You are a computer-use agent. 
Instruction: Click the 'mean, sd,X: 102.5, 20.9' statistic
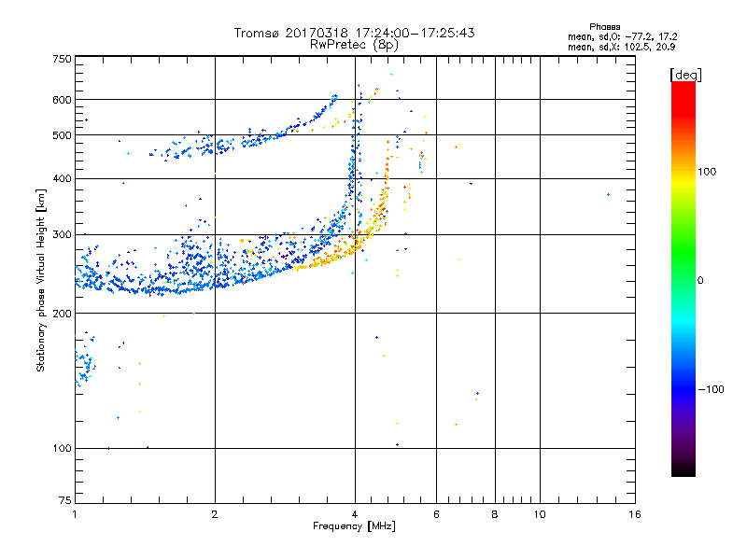(621, 47)
